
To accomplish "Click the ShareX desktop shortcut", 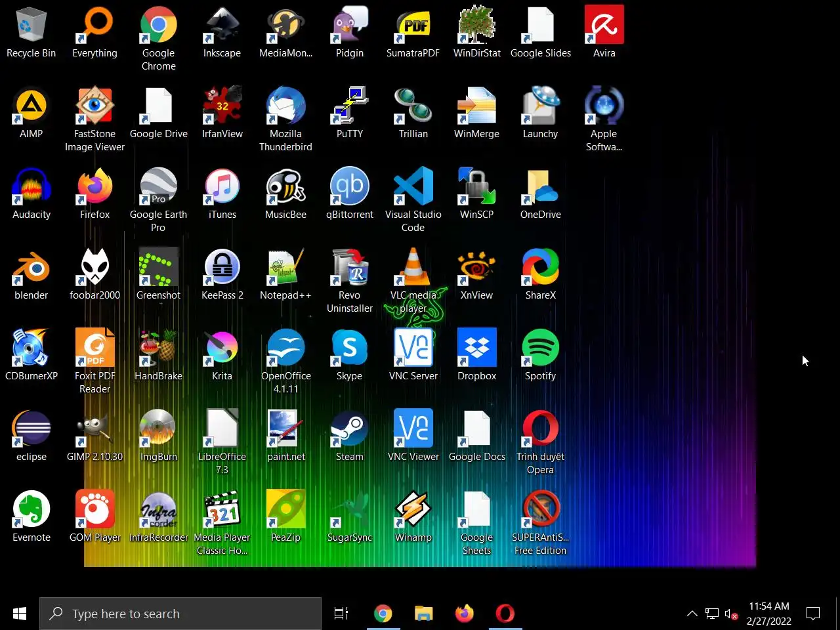I will [x=541, y=268].
